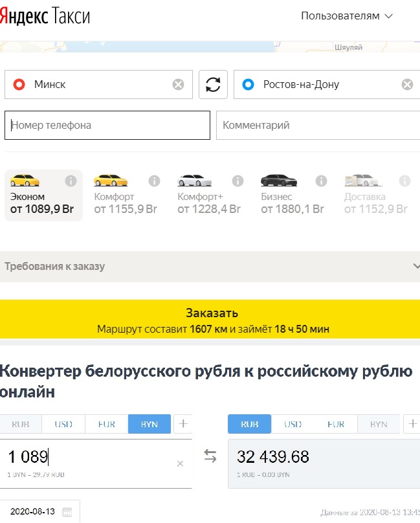Click the price от 1155,9 Br
The image size is (420, 523).
pyautogui.click(x=126, y=209)
